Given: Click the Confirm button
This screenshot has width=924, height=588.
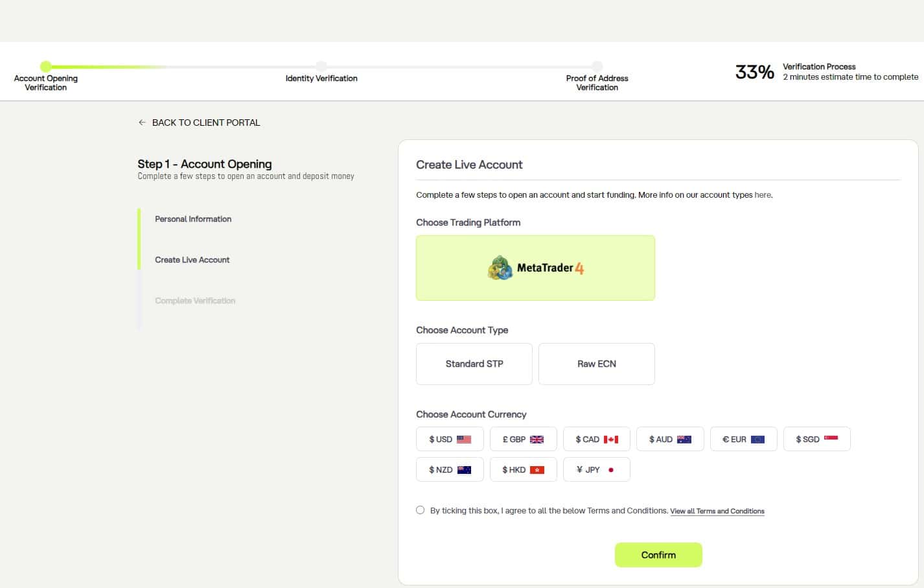Looking at the screenshot, I should 658,555.
